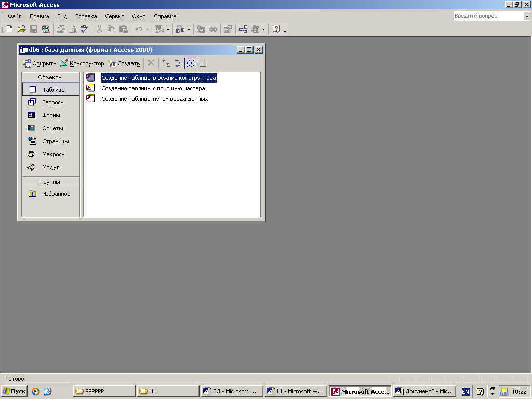Select 'Создание таблицы путем ввода данных'
Image resolution: width=532 pixels, height=399 pixels.
point(155,99)
